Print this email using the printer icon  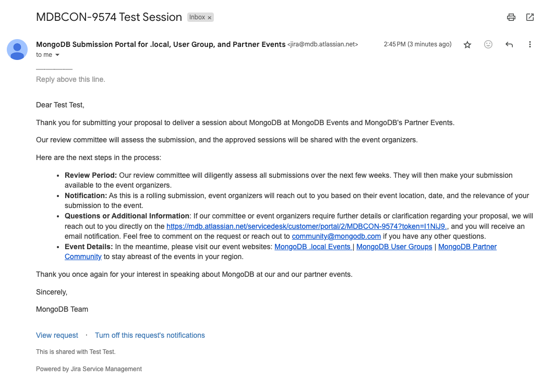coord(511,17)
